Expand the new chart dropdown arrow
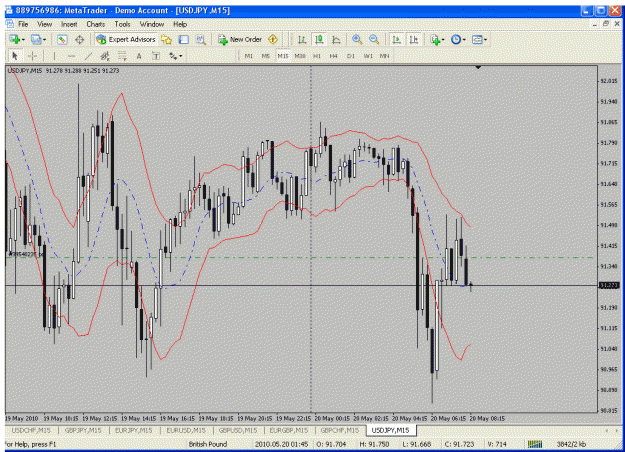The width and height of the screenshot is (625, 452). pyautogui.click(x=23, y=40)
